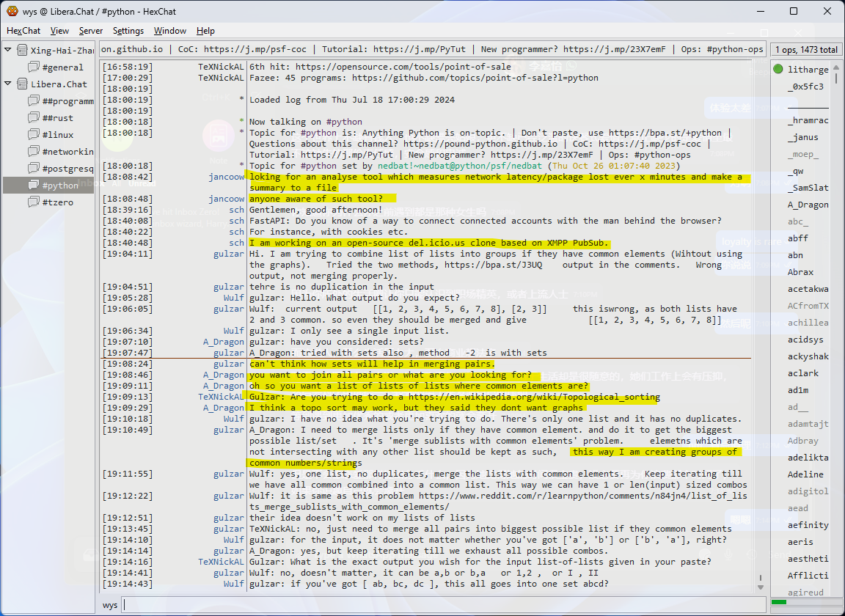The image size is (845, 616).
Task: Click the #linux channel icon
Action: (x=34, y=135)
